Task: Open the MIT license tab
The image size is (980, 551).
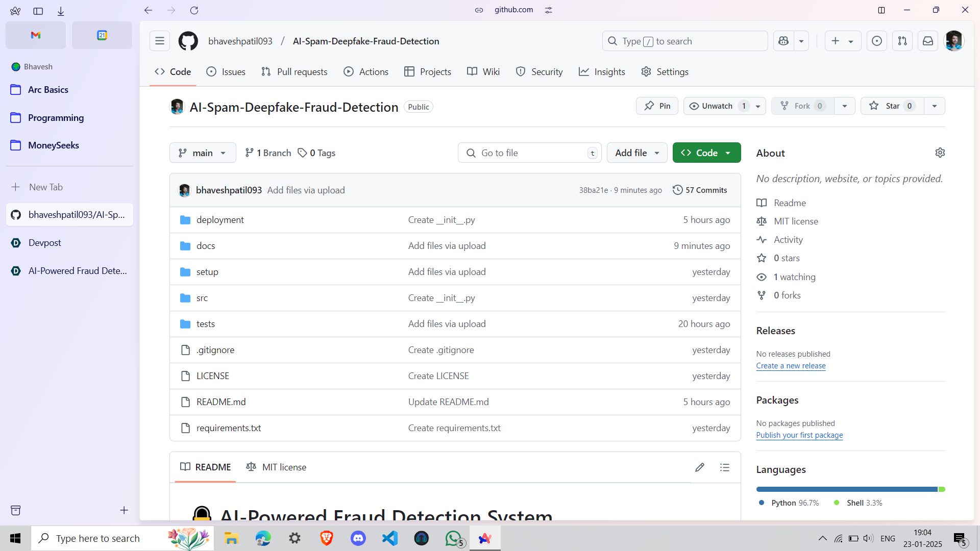Action: [x=277, y=467]
